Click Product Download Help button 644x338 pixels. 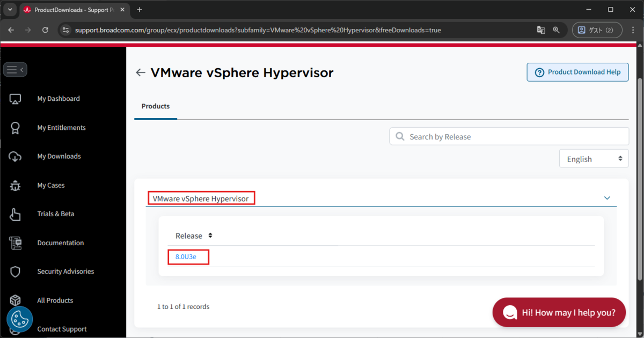point(577,72)
